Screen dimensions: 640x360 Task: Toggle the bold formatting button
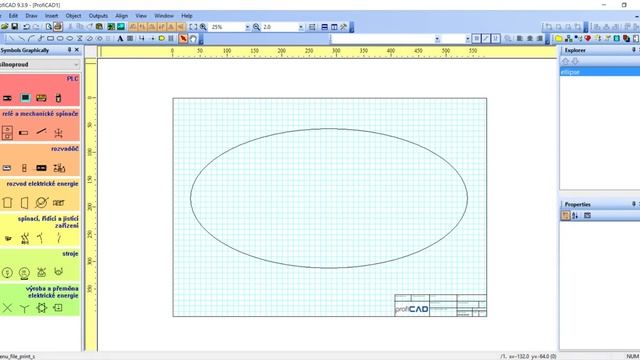tap(476, 39)
